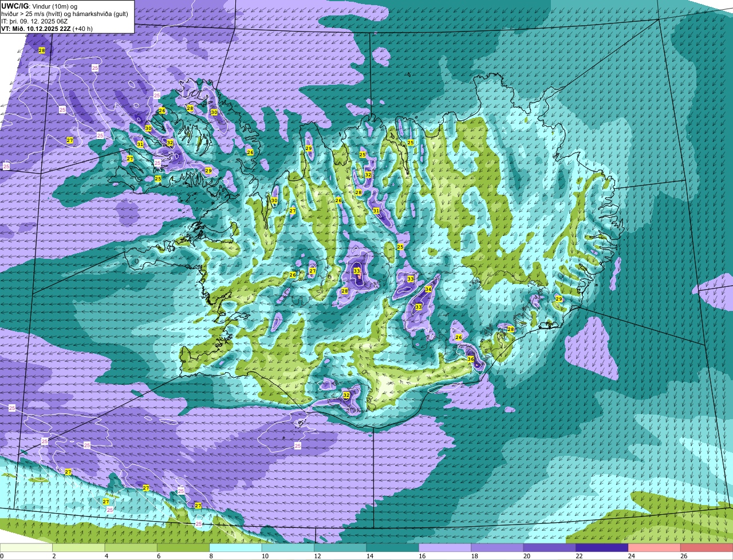Select the above-26 m/s salmon legend swatch
733x560 pixels.
pos(707,547)
